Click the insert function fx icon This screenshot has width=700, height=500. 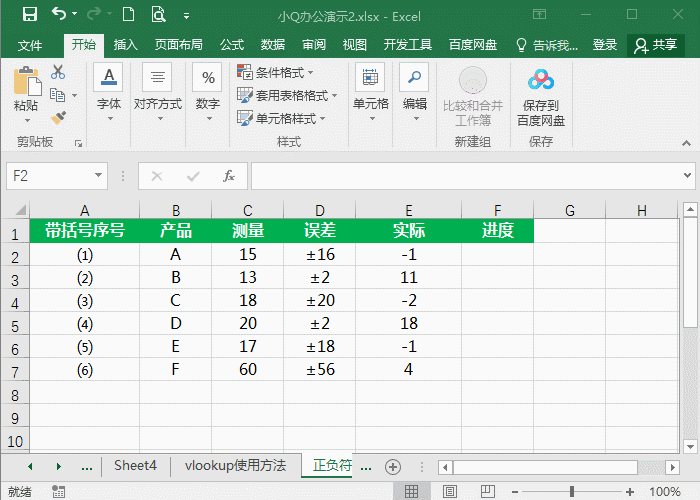point(229,176)
